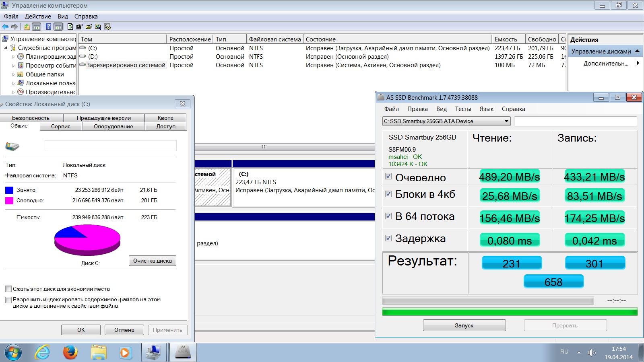Viewport: 644px width, 362px height.
Task: Launch Firefox from the taskbar
Action: pyautogui.click(x=70, y=353)
